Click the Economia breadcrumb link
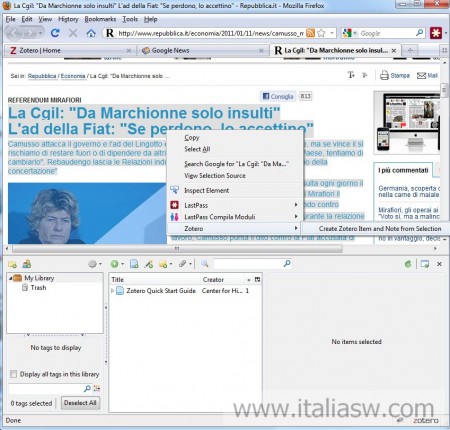The width and height of the screenshot is (450, 430). [73, 76]
